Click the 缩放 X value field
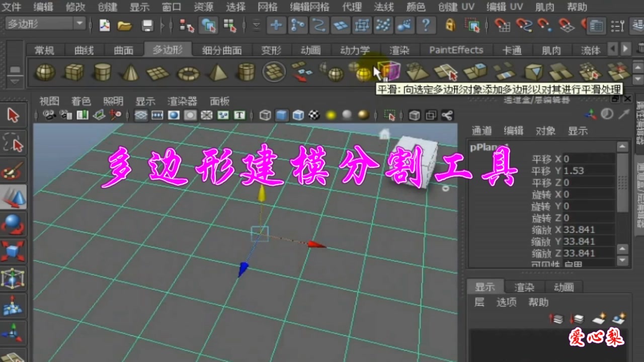Image resolution: width=644 pixels, height=362 pixels. [x=588, y=230]
